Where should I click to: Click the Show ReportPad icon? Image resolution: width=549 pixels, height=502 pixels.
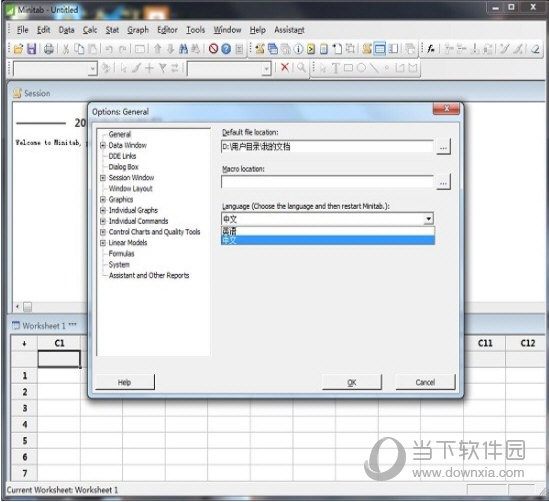pos(324,49)
